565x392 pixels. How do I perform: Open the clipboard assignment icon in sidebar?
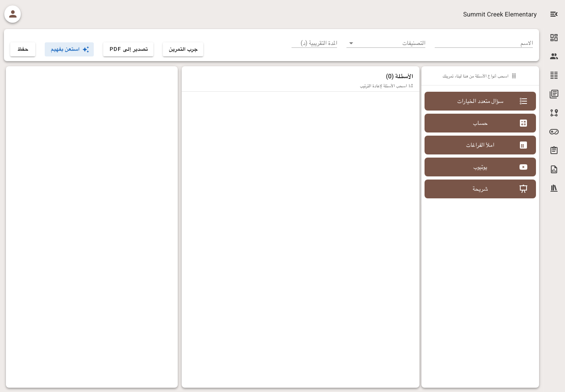[554, 151]
